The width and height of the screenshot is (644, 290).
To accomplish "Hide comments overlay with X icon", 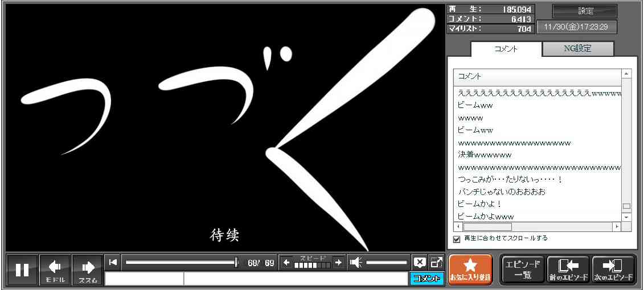I will point(420,262).
